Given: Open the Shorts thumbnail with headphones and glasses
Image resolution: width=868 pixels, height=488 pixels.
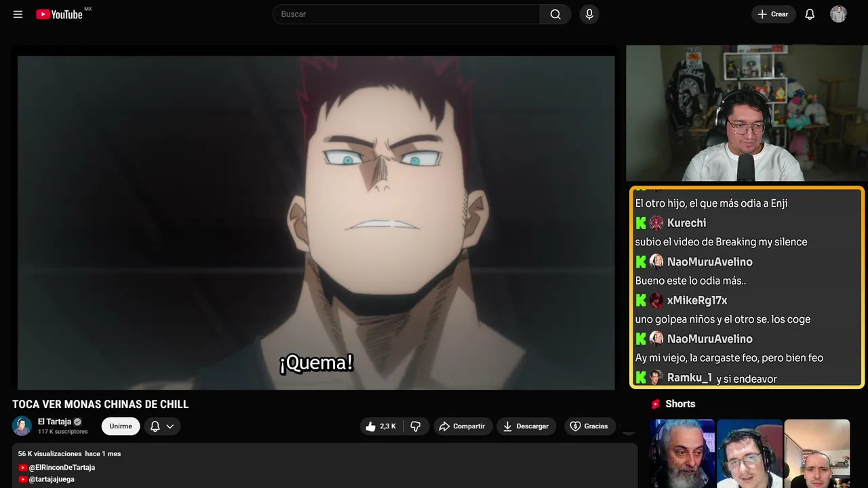Looking at the screenshot, I should (749, 453).
